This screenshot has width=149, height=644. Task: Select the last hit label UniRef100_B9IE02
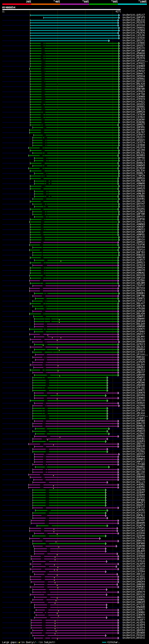coord(134,638)
